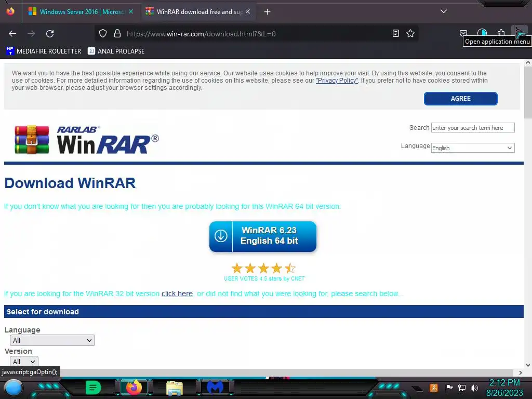Click the vertical scrollbar up arrow
The width and height of the screenshot is (532, 399).
pos(528,63)
